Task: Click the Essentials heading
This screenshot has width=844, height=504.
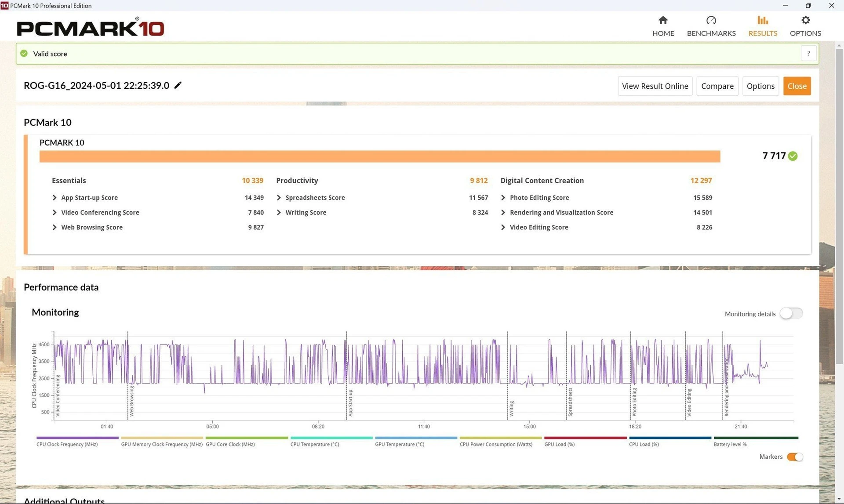Action: point(69,181)
